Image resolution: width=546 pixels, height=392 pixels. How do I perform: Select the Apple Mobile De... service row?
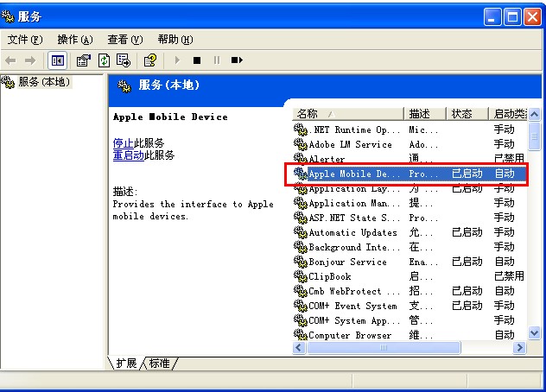(x=409, y=174)
